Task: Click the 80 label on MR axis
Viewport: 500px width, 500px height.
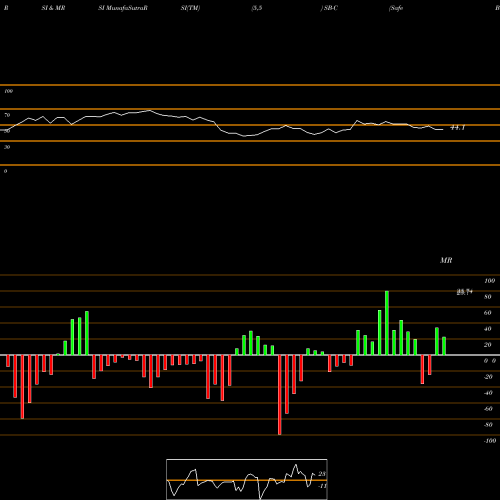Action: tap(487, 297)
